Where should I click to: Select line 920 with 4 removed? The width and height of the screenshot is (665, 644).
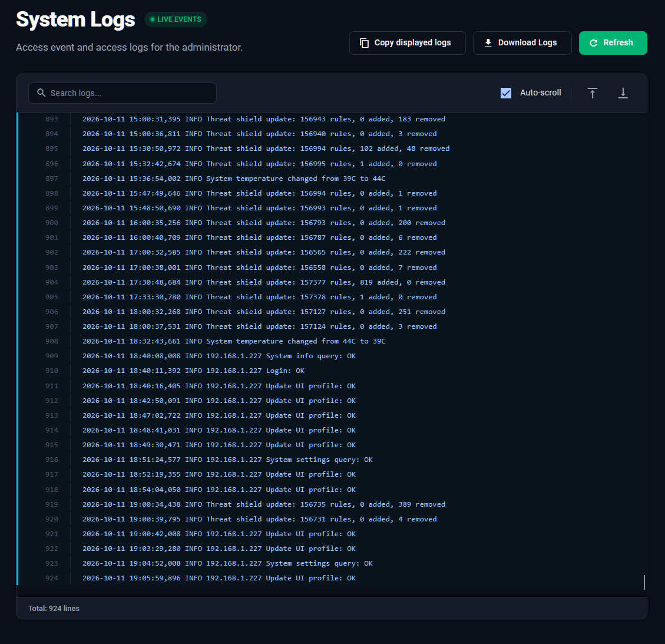click(x=332, y=519)
